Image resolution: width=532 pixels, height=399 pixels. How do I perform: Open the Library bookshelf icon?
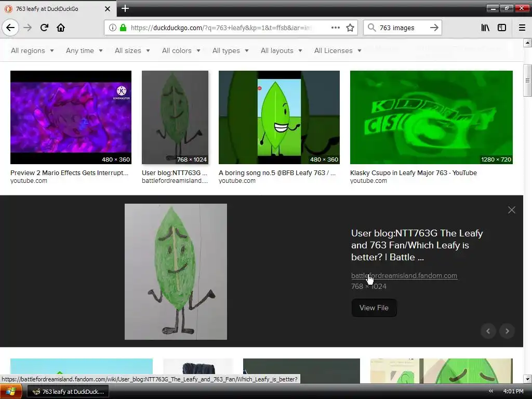485,28
